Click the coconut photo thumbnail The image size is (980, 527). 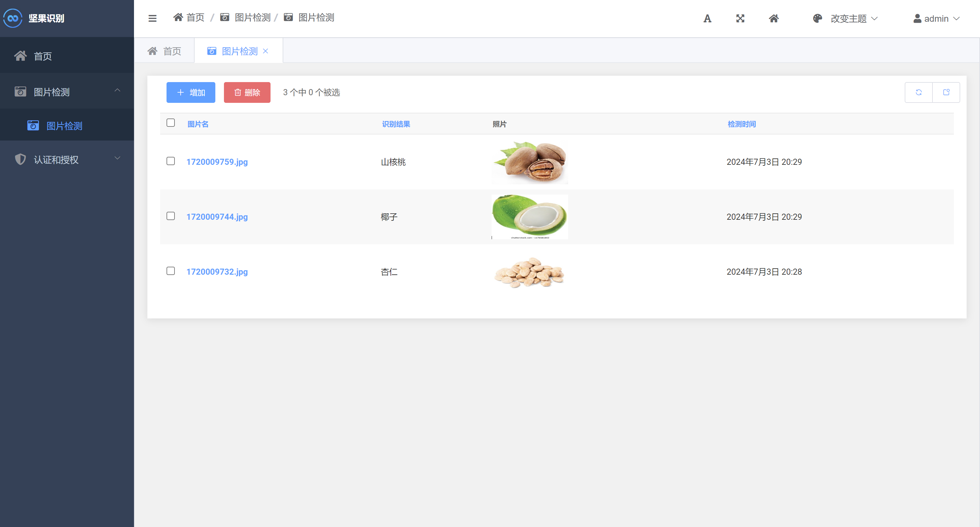529,217
